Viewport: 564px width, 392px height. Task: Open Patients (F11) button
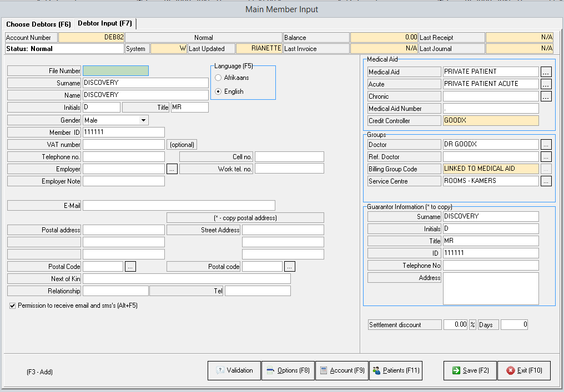(x=396, y=370)
